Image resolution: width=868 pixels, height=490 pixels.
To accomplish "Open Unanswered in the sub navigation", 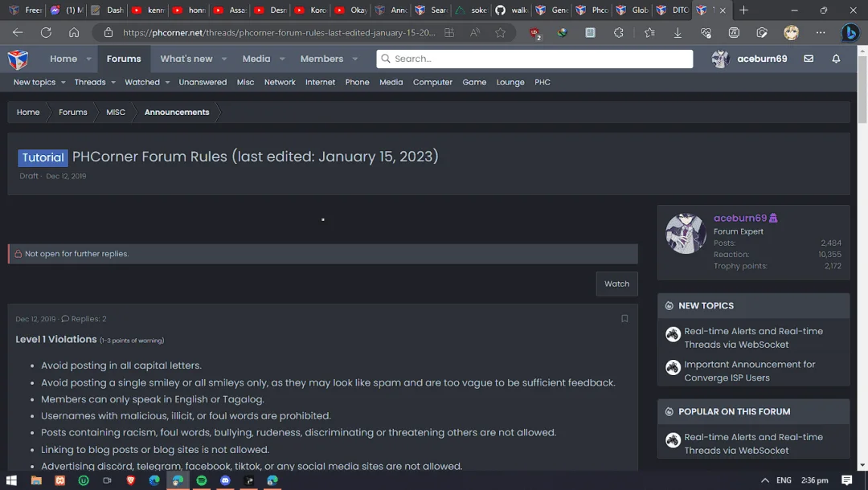I will [x=203, y=83].
